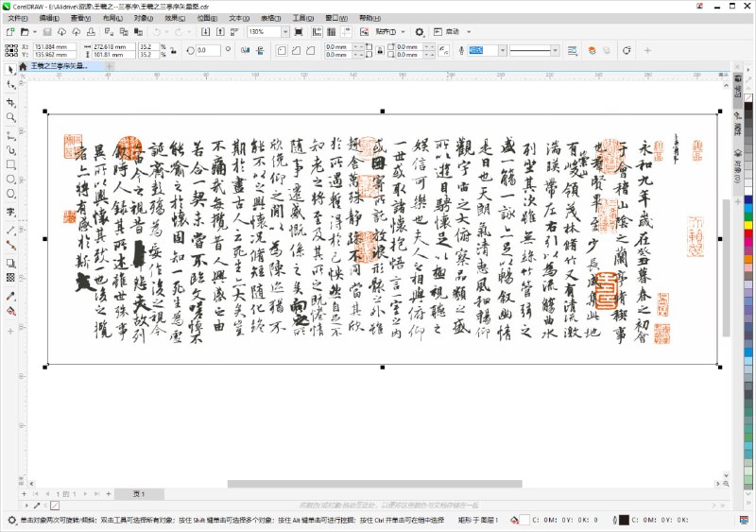Screen dimensions: 756x532
Task: Select the Pick tool in toolbox
Action: coord(10,69)
